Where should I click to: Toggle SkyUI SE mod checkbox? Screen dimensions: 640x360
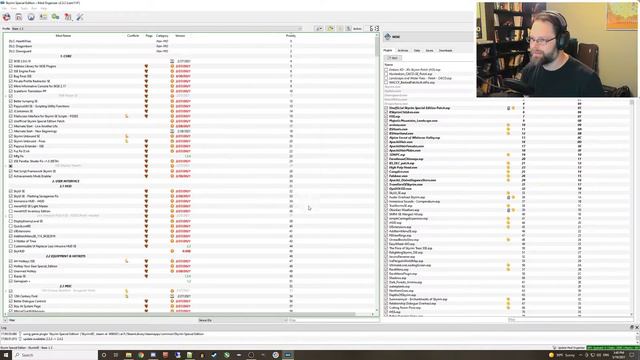click(x=11, y=191)
